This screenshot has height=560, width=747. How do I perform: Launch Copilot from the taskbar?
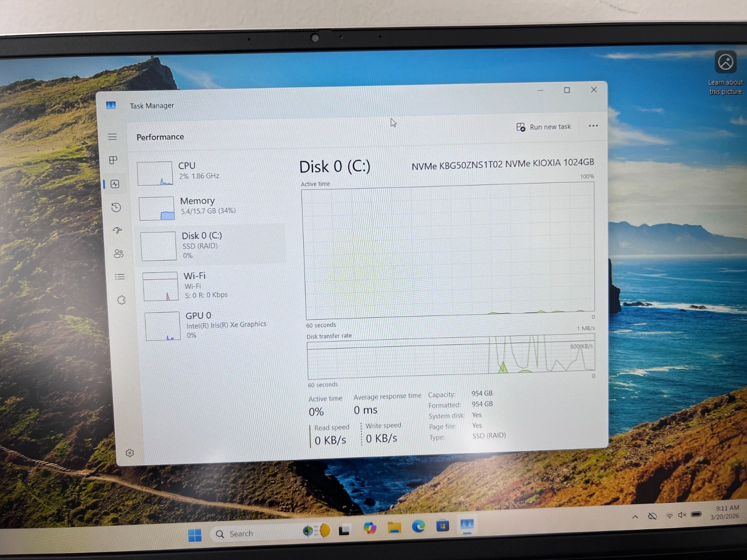(370, 528)
